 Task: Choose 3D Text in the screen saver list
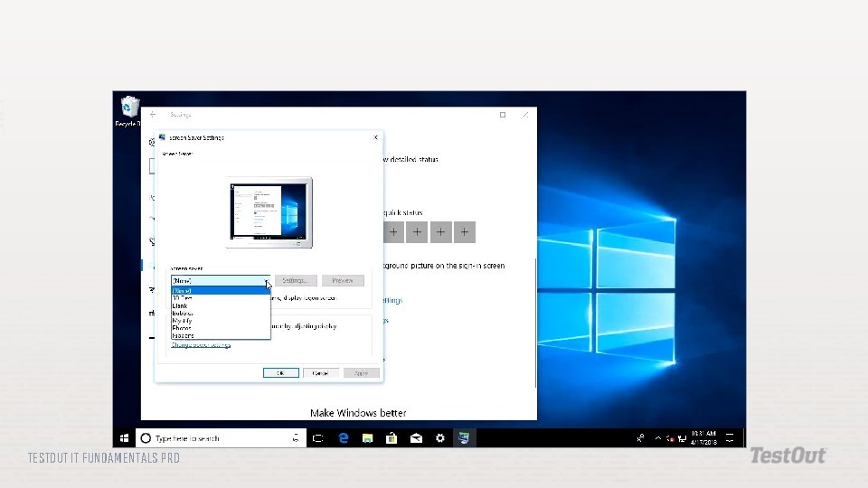coord(221,298)
